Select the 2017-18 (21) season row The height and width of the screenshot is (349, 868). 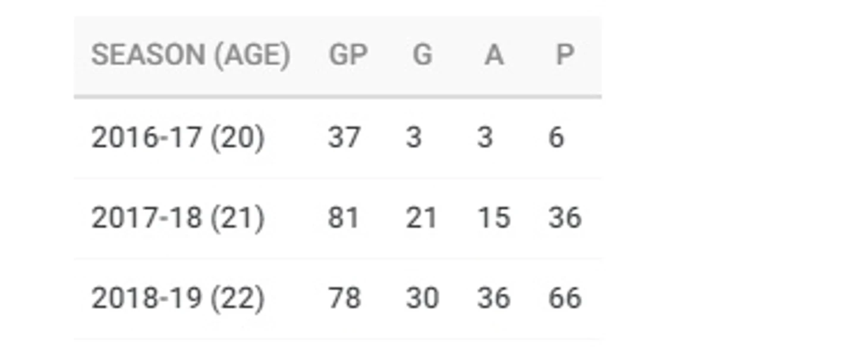338,218
